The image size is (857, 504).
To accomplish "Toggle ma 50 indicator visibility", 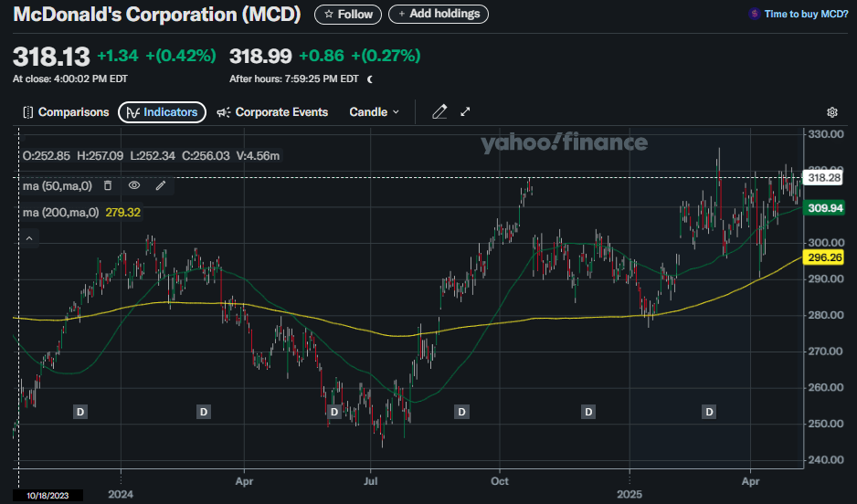I will (133, 185).
